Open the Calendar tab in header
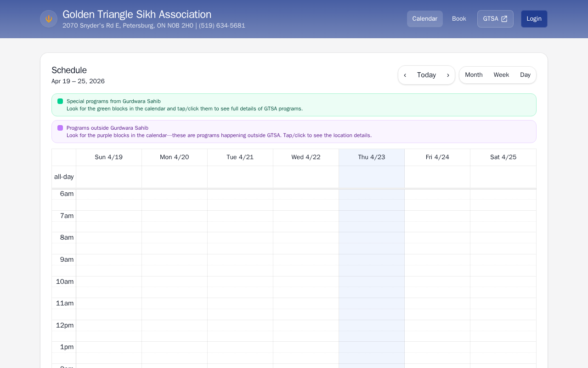588x368 pixels. (x=424, y=19)
